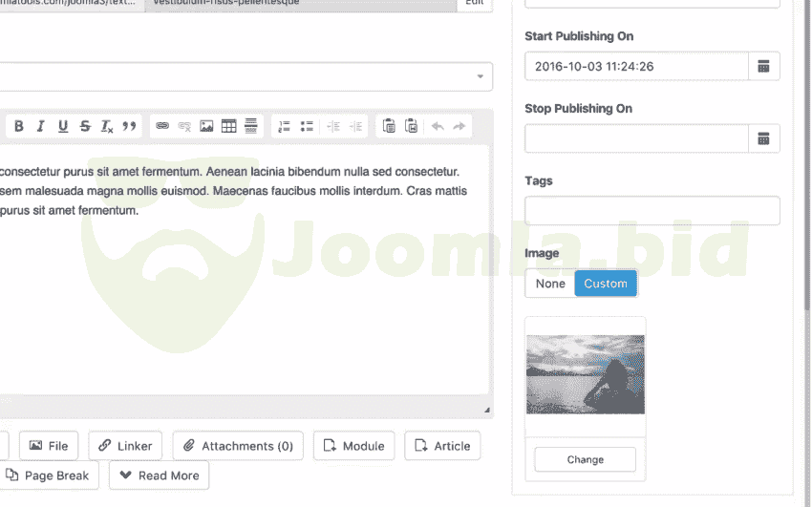Click the Read More button
This screenshot has height=507, width=812.
[159, 475]
